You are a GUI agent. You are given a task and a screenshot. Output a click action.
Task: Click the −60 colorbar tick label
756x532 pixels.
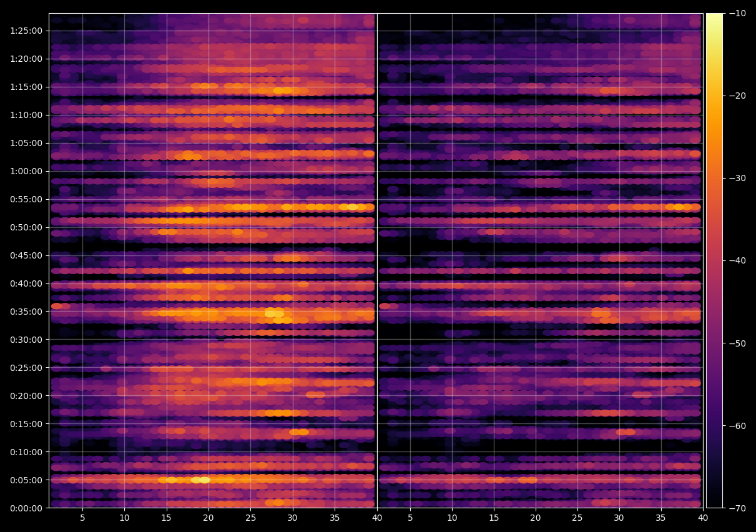pos(737,426)
